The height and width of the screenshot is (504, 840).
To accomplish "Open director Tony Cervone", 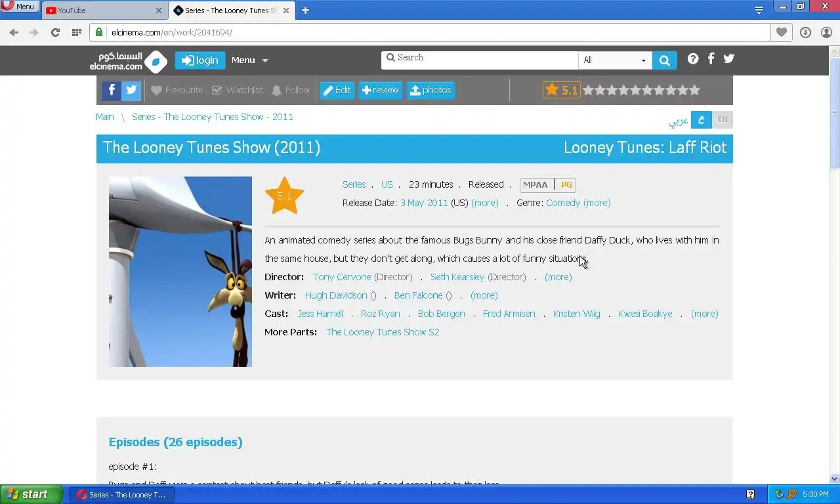I will [x=342, y=277].
